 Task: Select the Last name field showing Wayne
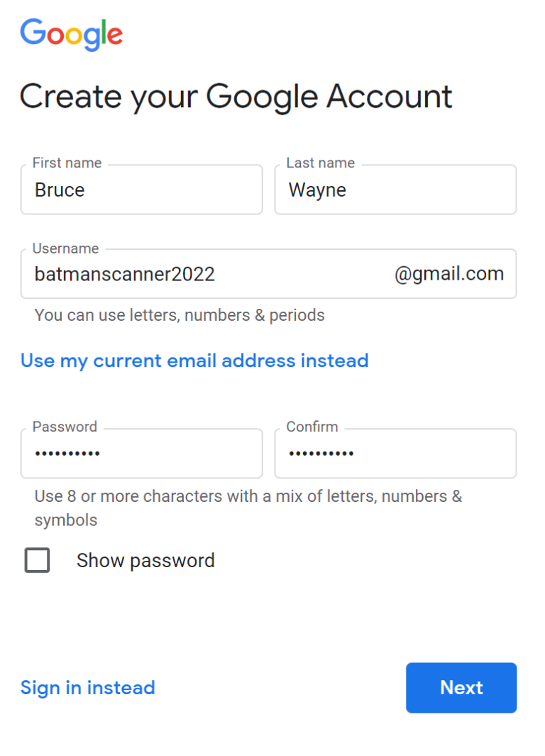click(395, 190)
